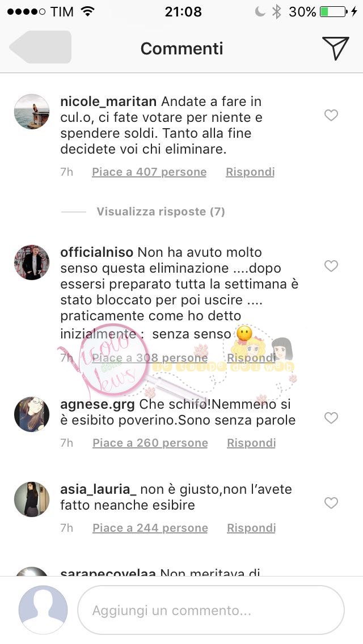Like nicole_maritan's comment with heart icon
The width and height of the screenshot is (363, 644).
click(331, 115)
